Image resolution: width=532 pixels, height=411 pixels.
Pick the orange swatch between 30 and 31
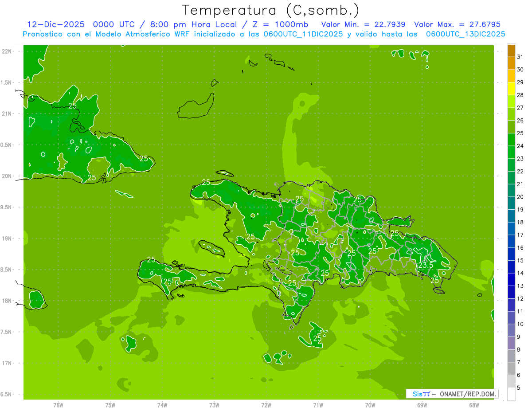511,63
